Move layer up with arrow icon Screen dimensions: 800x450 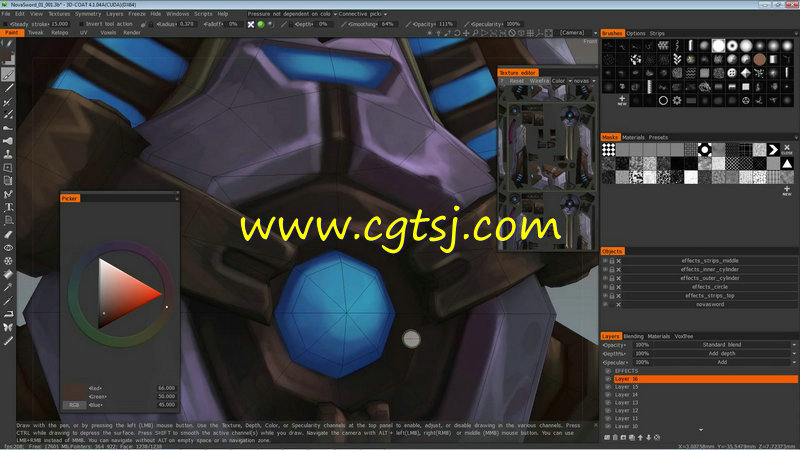coord(640,437)
